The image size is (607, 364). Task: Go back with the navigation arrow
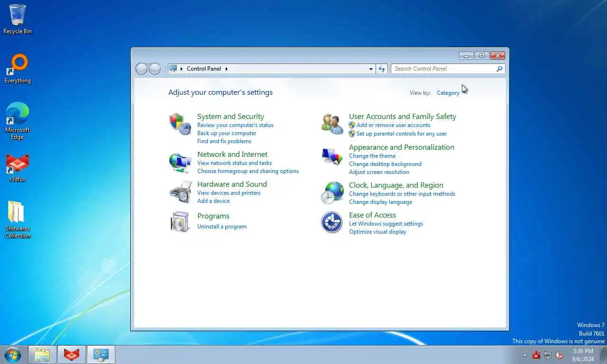(x=141, y=69)
